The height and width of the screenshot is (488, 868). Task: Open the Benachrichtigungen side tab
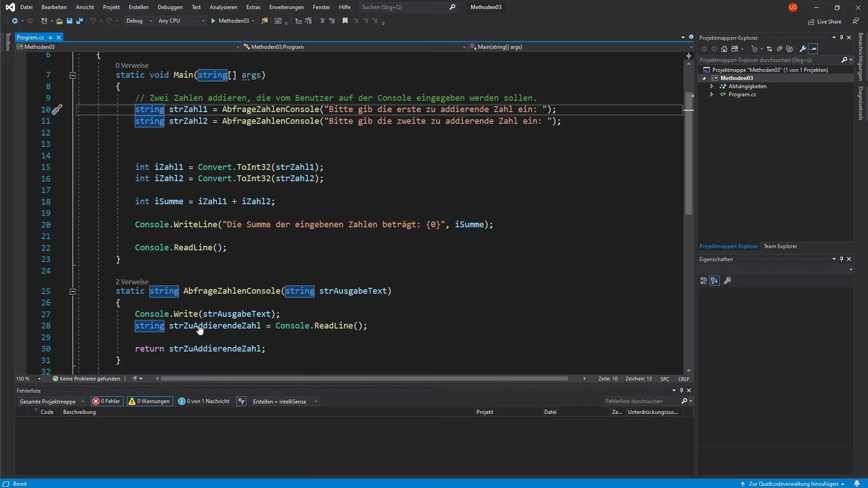tap(861, 56)
